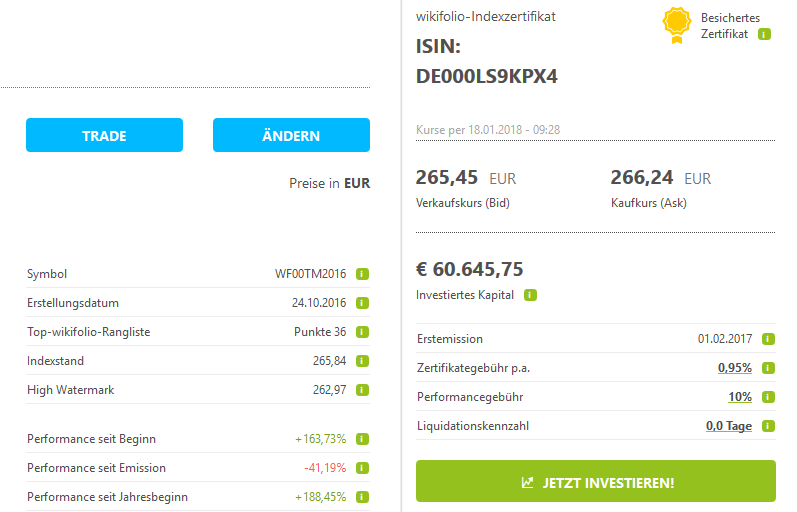
Task: Click info icon beside Investiertes Kapital
Action: (x=530, y=296)
